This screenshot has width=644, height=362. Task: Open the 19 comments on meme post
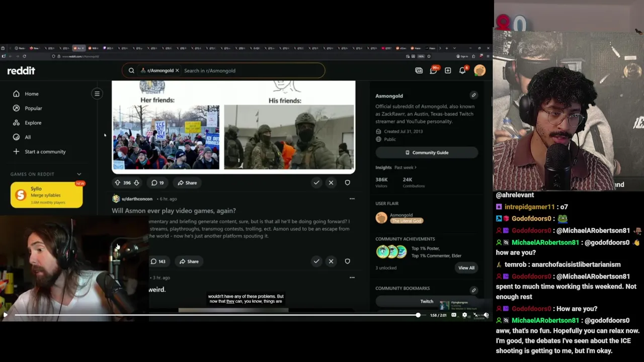(x=157, y=183)
